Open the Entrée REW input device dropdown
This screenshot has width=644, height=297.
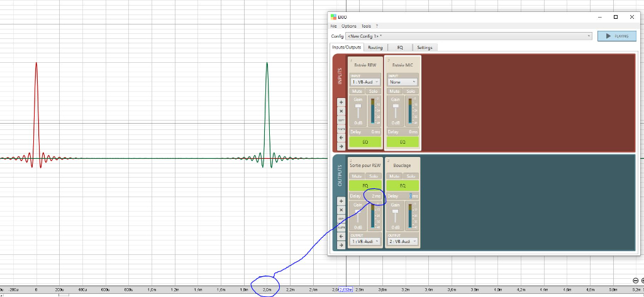click(365, 82)
